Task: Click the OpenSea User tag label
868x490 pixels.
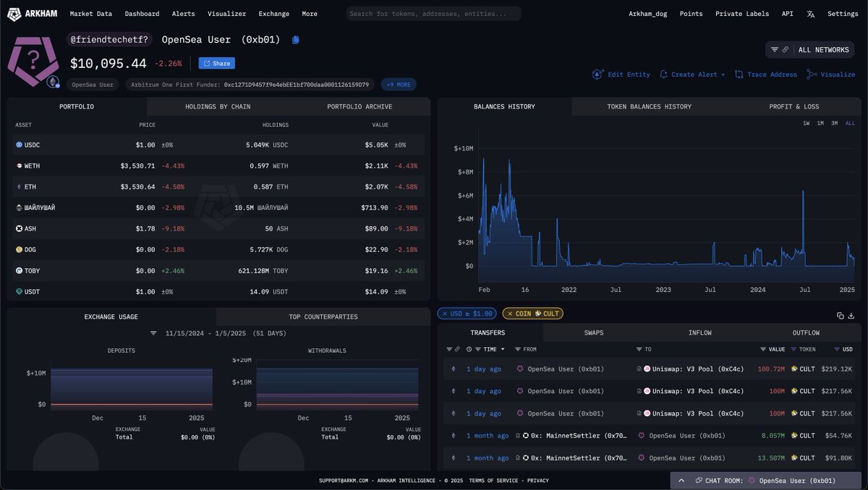Action: tap(91, 85)
